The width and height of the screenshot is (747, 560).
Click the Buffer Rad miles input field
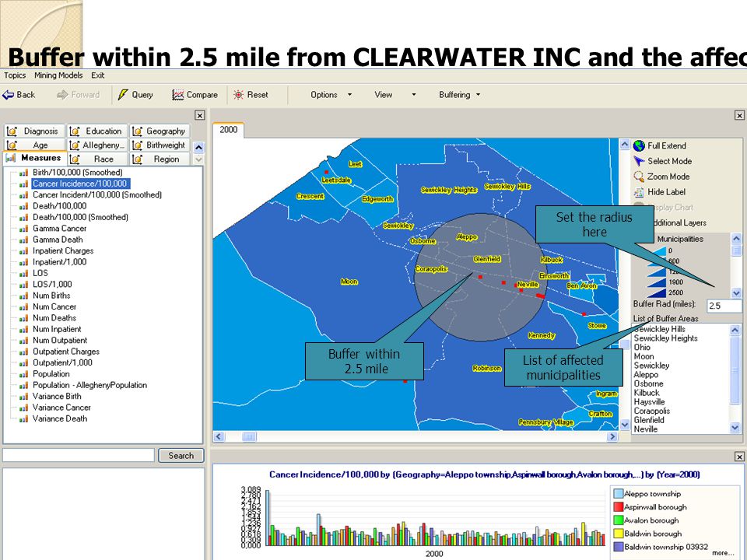[724, 306]
